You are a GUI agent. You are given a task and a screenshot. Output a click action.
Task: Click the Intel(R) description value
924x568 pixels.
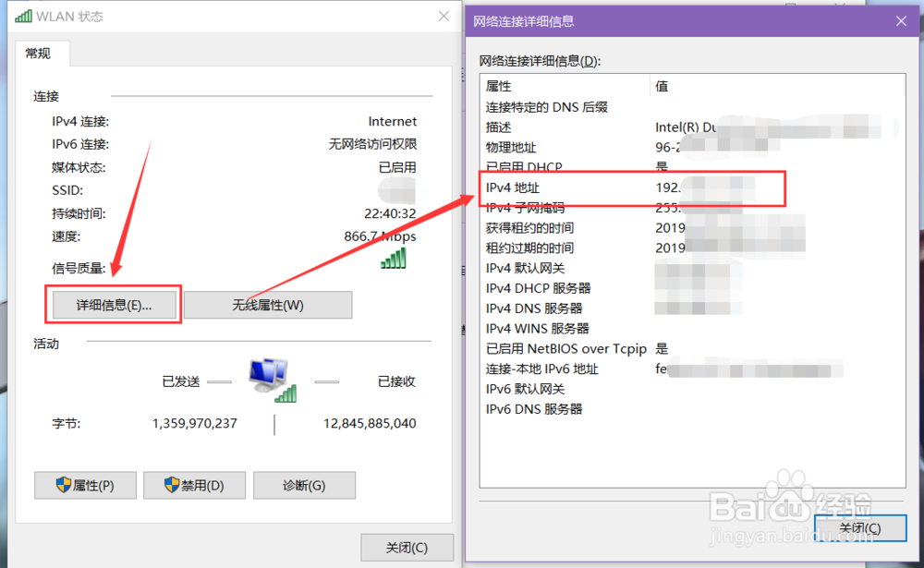[686, 127]
